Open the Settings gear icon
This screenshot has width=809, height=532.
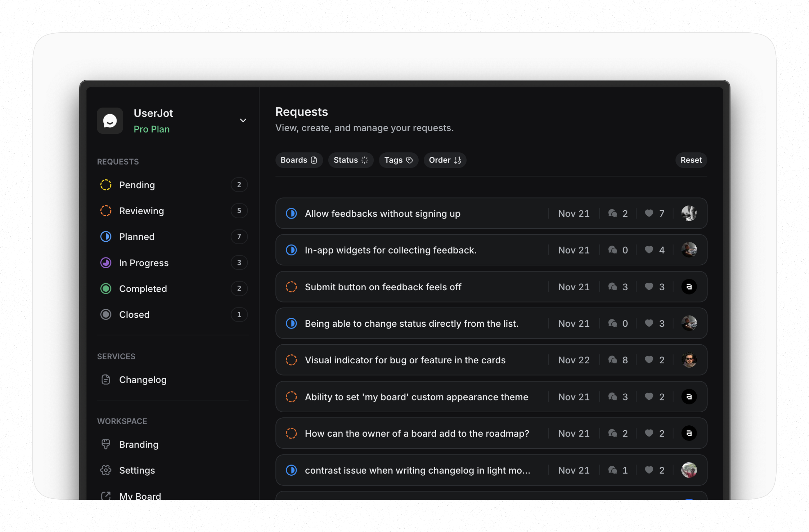[x=106, y=470]
